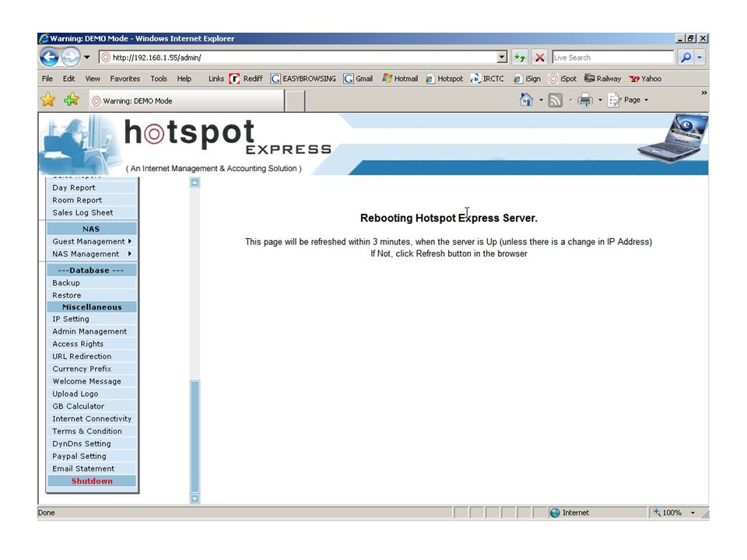Image resolution: width=747 pixels, height=560 pixels.
Task: Open the File menu
Action: [x=47, y=79]
